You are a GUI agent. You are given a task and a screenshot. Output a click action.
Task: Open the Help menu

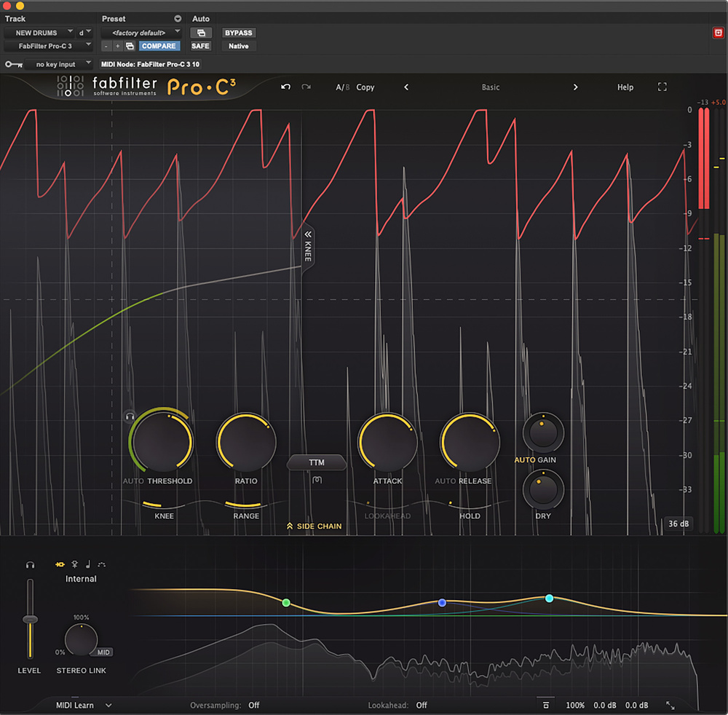click(625, 87)
